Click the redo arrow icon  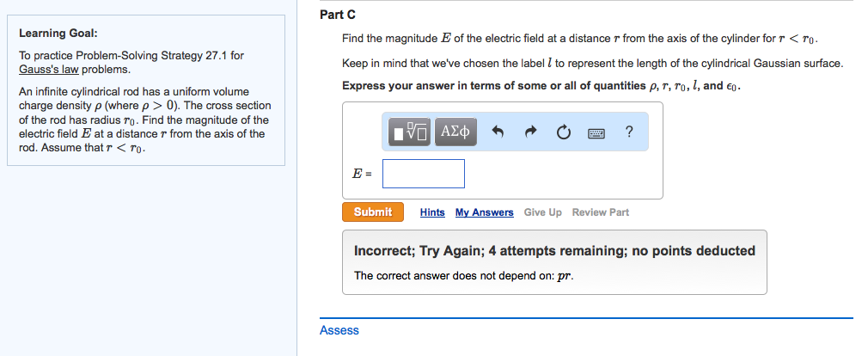[x=531, y=132]
